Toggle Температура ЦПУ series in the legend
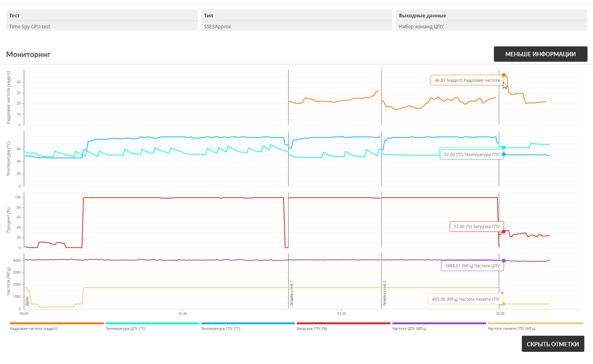Screen dimensions: 593x364 coord(125,329)
